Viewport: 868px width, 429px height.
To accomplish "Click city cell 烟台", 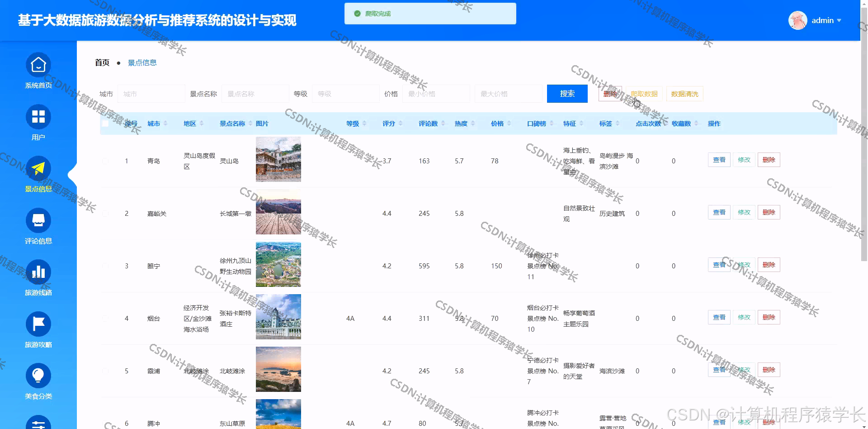I will click(154, 319).
